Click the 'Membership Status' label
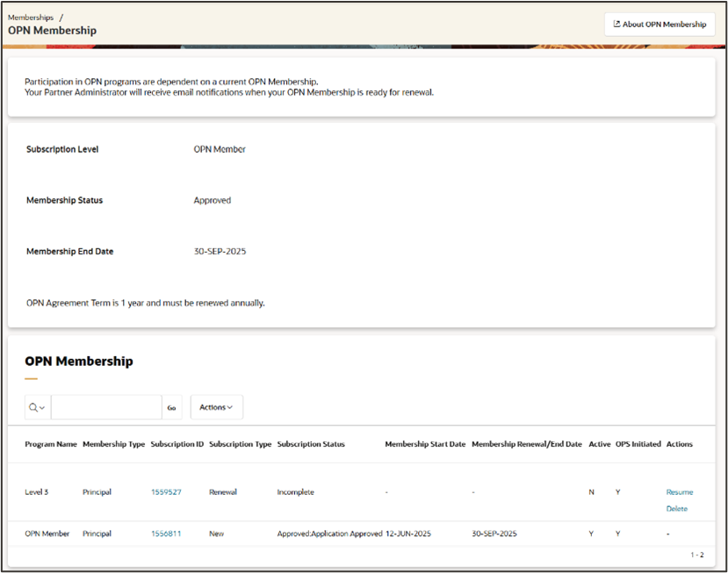Viewport: 728px width, 573px height. [x=64, y=200]
